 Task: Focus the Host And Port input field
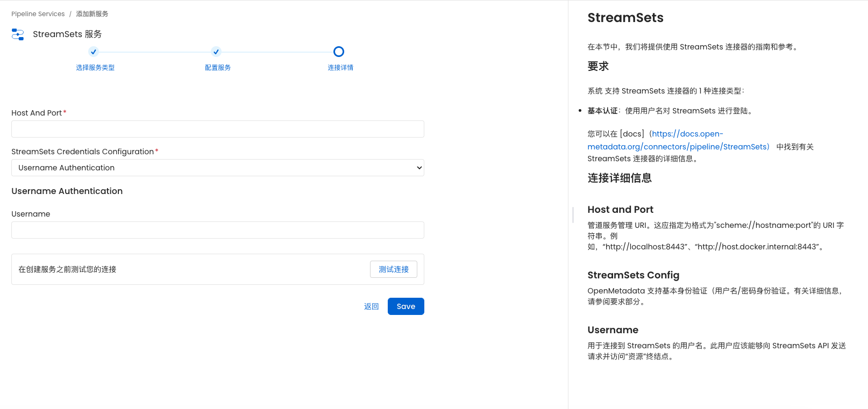[218, 129]
